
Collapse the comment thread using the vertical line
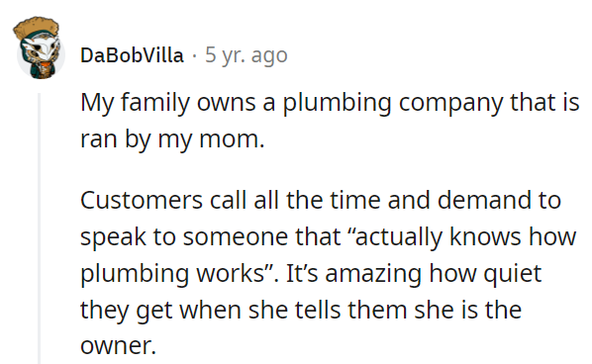coord(39,228)
